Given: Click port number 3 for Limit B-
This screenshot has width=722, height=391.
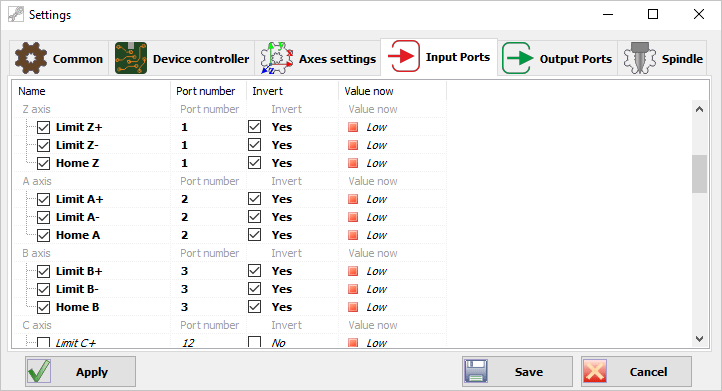Looking at the screenshot, I should coord(184,289).
